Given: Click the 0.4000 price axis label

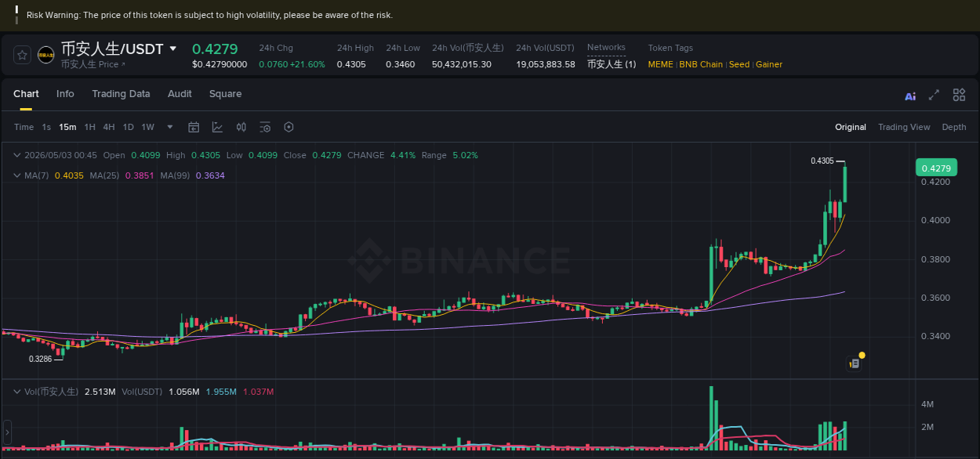Looking at the screenshot, I should tap(936, 220).
